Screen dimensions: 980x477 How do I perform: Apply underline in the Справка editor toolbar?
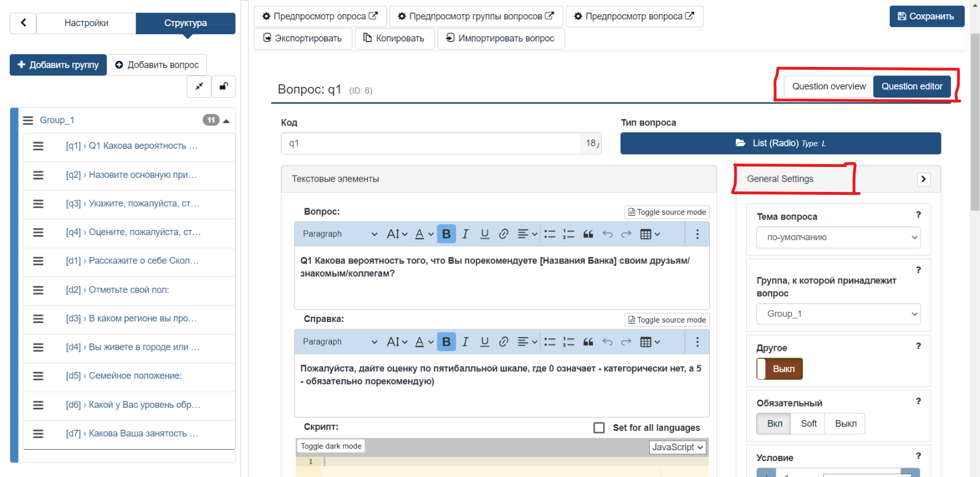click(x=485, y=342)
